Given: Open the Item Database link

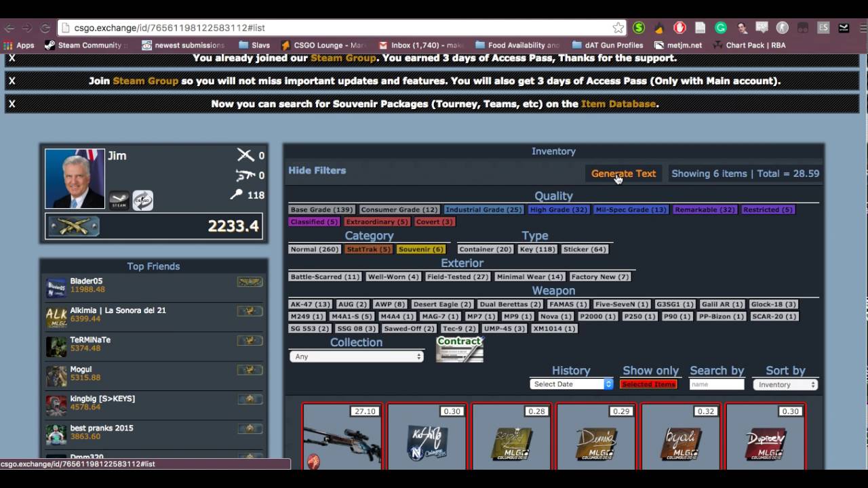Looking at the screenshot, I should click(x=618, y=104).
